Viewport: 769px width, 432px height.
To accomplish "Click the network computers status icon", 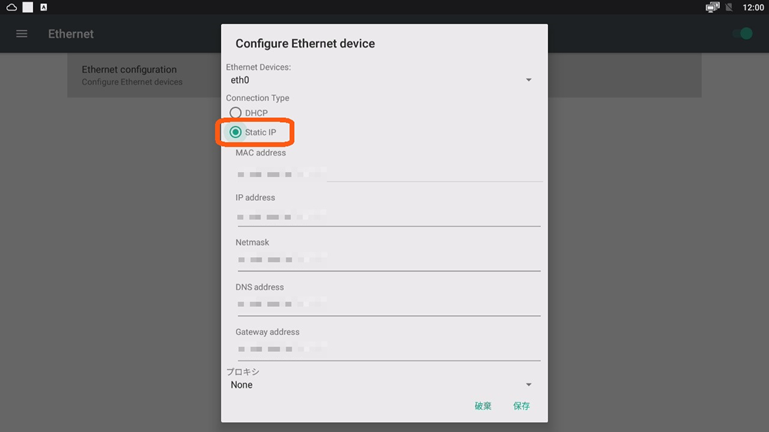I will [712, 7].
